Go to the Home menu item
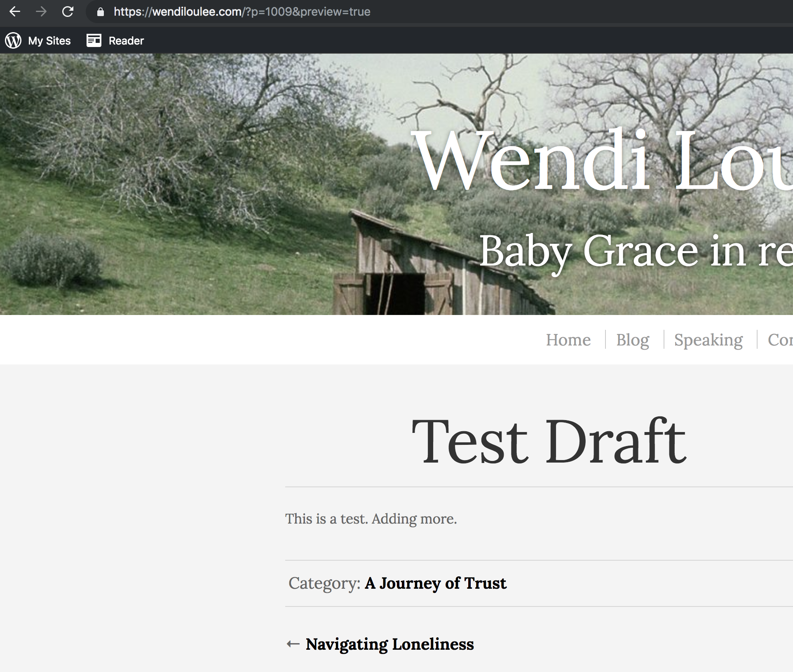This screenshot has height=672, width=793. [x=568, y=340]
